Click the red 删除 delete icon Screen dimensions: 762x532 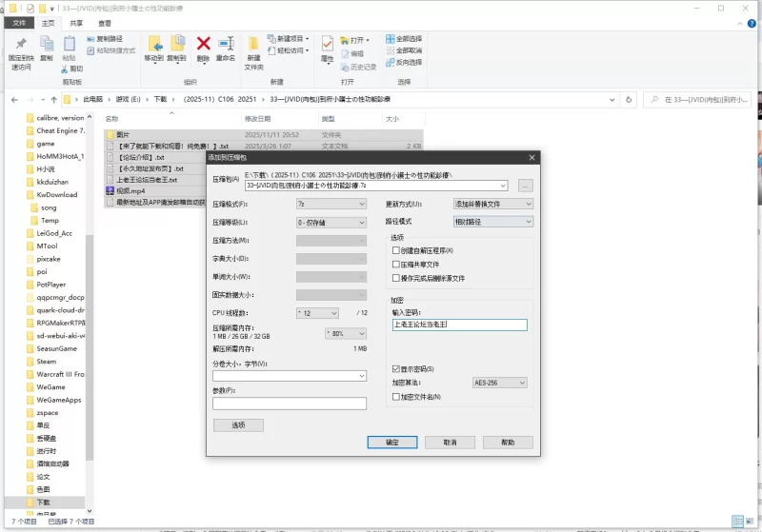coord(203,43)
